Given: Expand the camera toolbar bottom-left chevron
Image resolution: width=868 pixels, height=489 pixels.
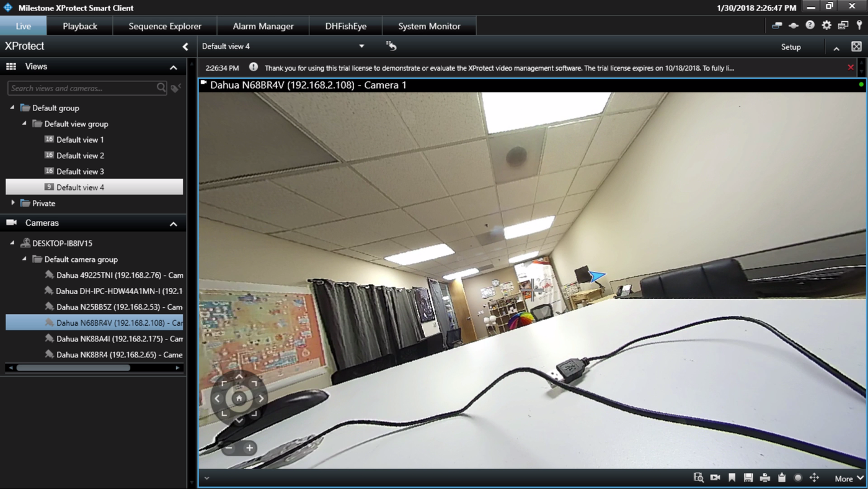Looking at the screenshot, I should click(206, 478).
